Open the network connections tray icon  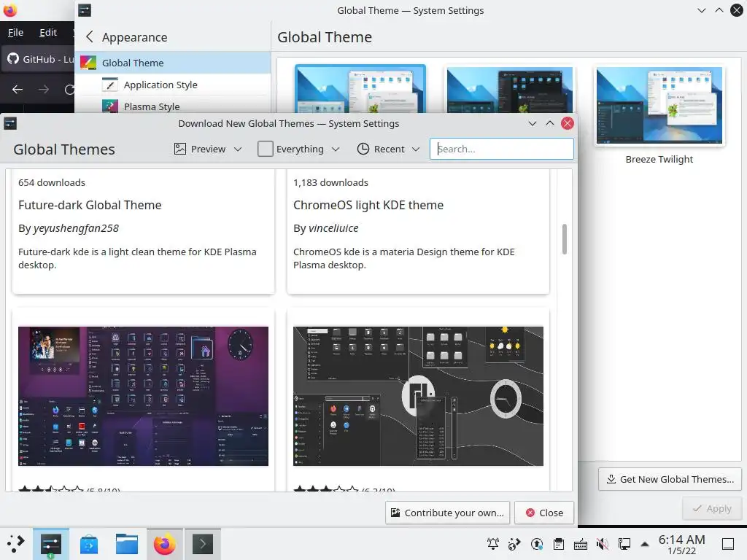(624, 544)
